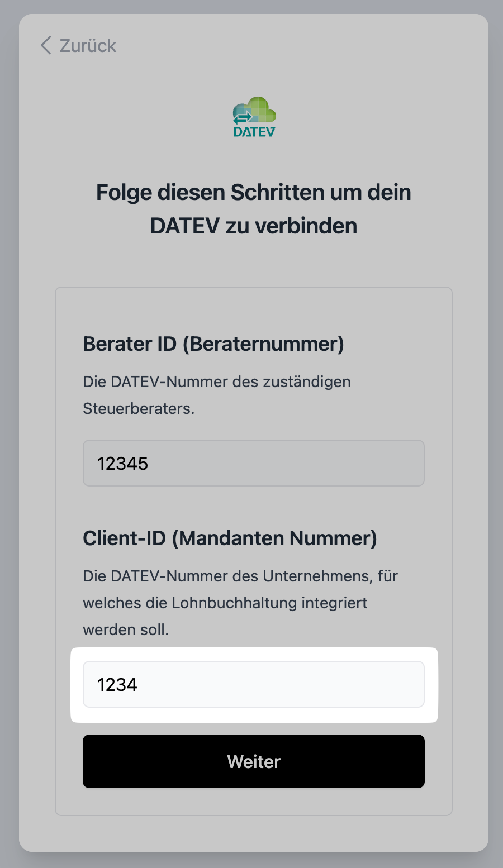Click the "welches die Lohnbuchhaltung integriert" text line
The width and height of the screenshot is (503, 868).
[x=225, y=603]
